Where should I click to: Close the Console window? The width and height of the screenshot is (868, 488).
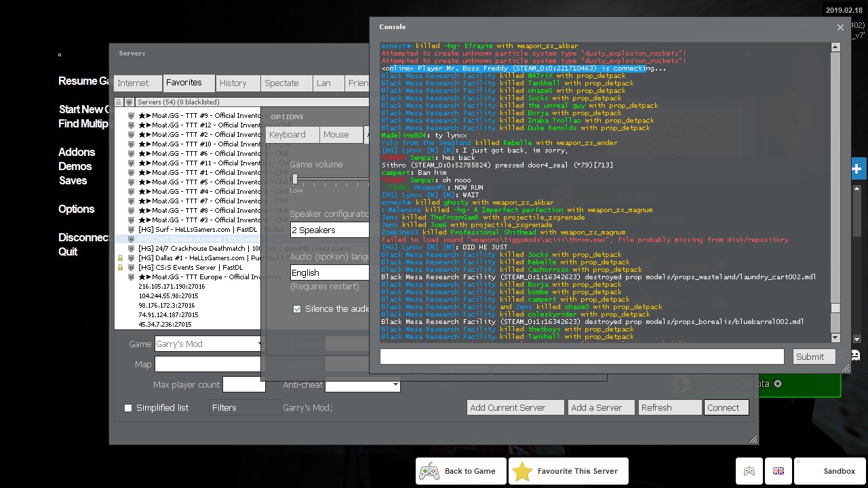(840, 27)
